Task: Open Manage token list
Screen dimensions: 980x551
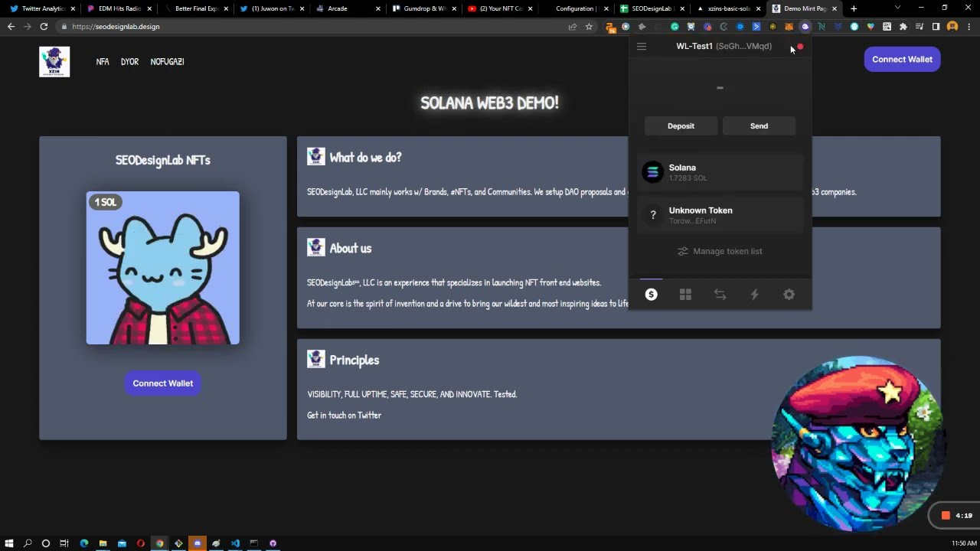Action: click(x=720, y=251)
